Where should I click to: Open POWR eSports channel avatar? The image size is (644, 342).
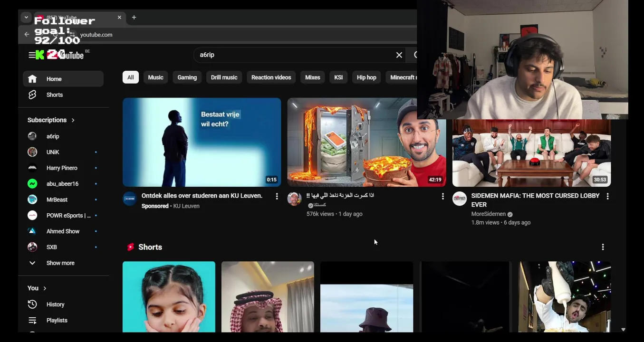[32, 215]
